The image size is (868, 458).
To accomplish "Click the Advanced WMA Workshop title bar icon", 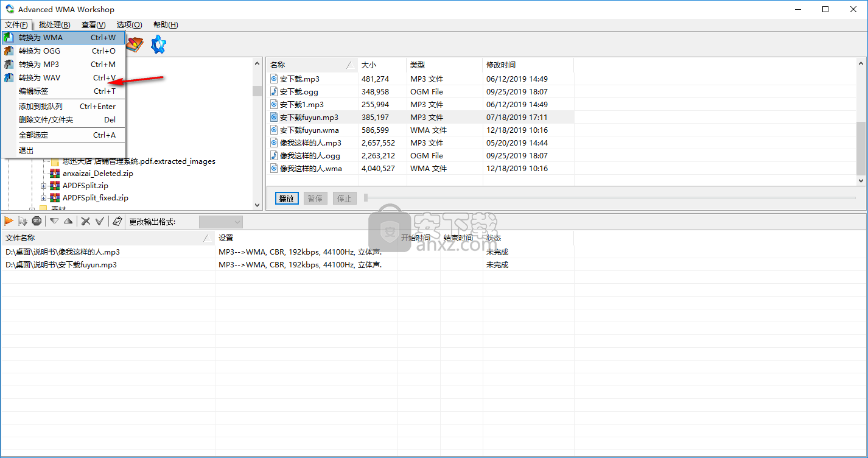I will click(x=9, y=9).
